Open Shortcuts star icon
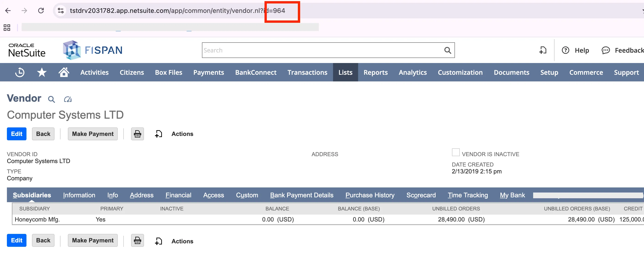The image size is (644, 276). [42, 72]
